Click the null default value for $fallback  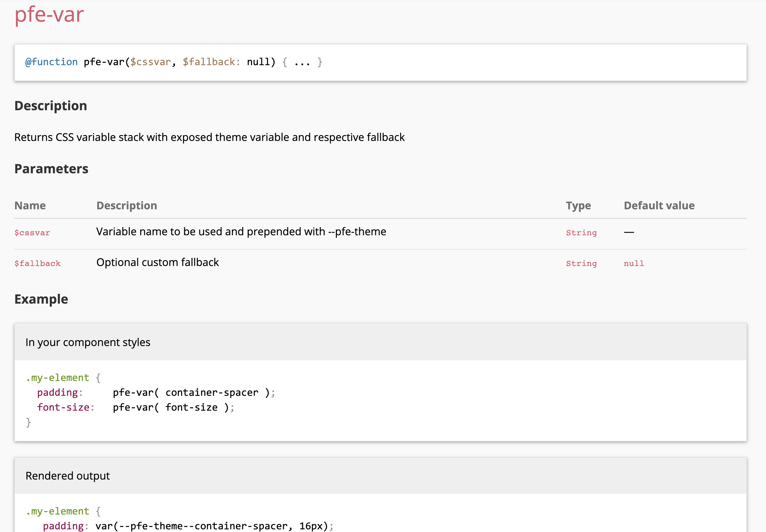point(633,263)
